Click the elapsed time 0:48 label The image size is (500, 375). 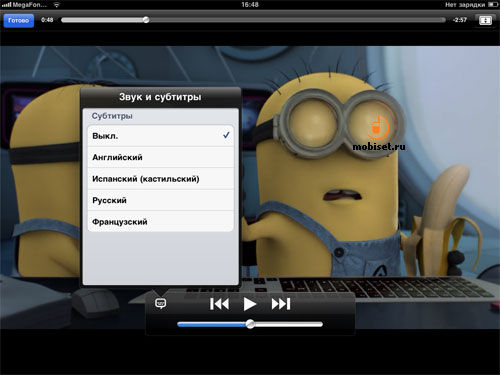(47, 20)
